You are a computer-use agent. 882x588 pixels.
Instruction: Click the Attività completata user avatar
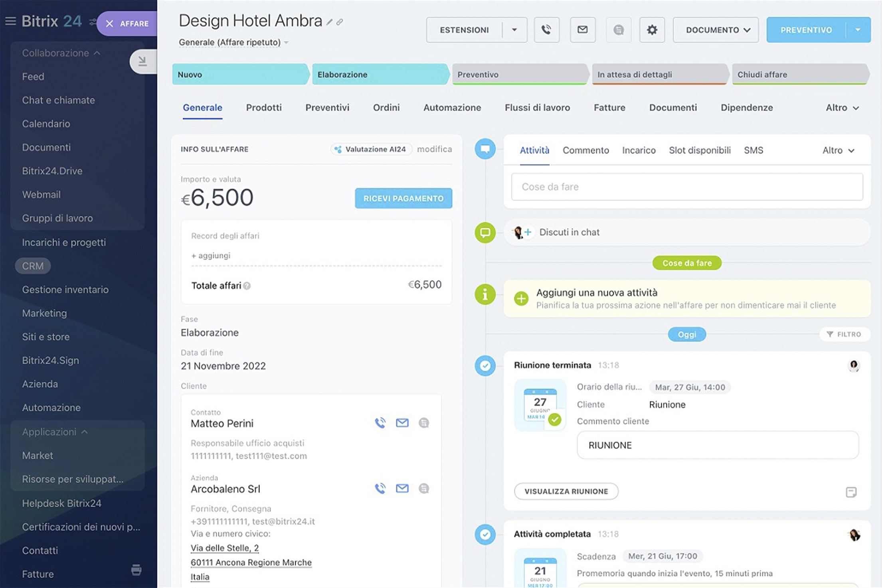point(854,535)
